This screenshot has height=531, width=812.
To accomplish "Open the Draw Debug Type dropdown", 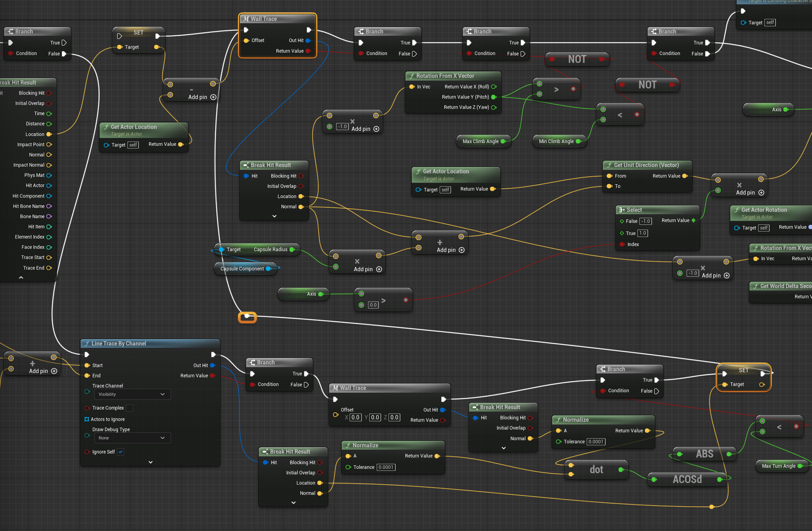I will point(132,438).
